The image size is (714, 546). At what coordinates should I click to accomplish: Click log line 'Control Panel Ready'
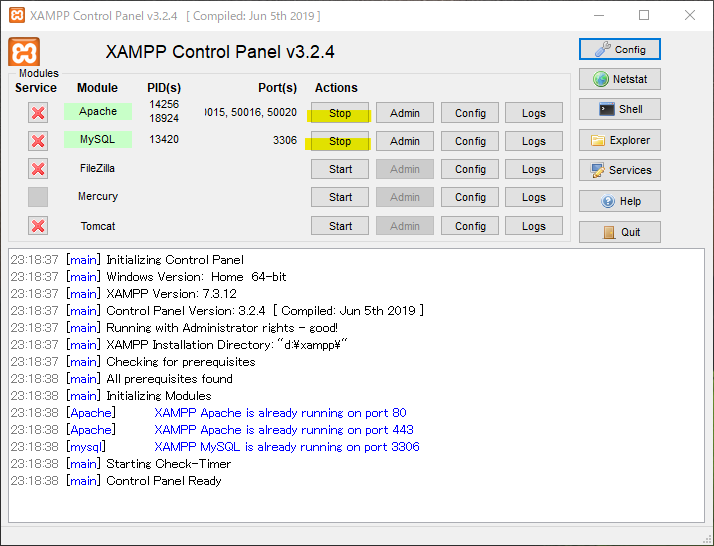tap(164, 481)
